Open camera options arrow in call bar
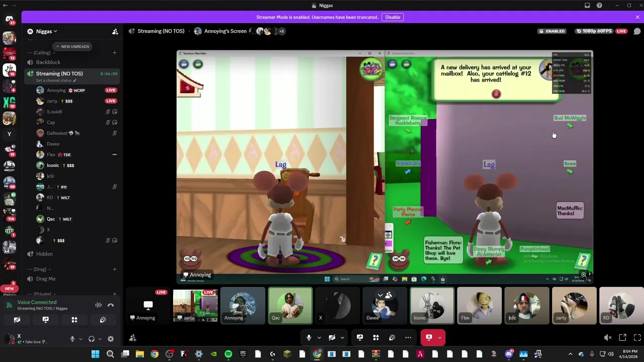Screen dimensions: 644x362 342,337
